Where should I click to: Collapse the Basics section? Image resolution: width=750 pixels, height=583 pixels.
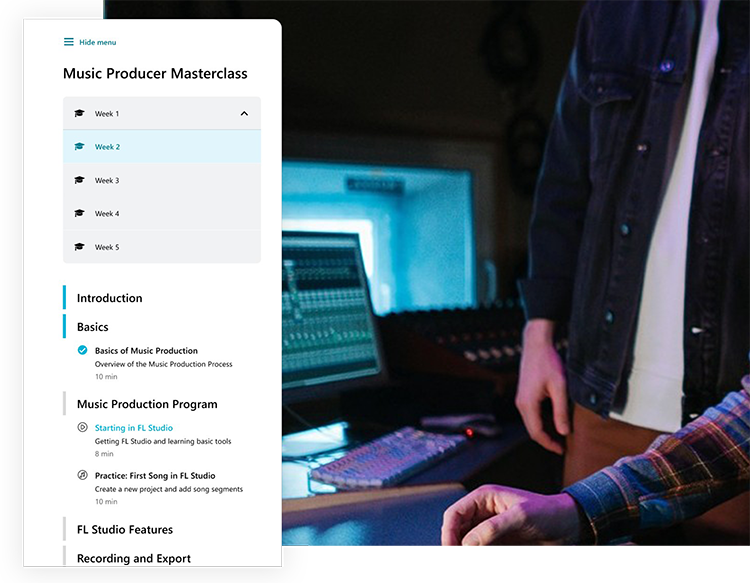point(93,327)
